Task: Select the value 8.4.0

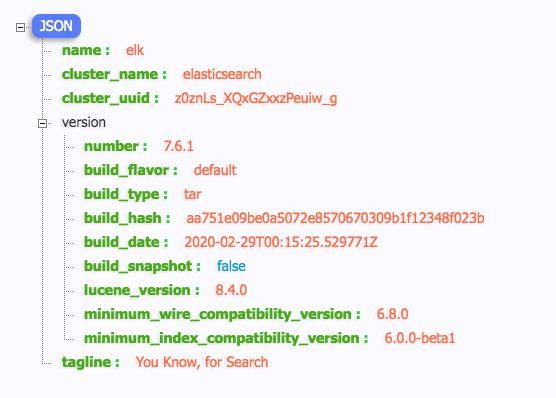Action: point(231,290)
